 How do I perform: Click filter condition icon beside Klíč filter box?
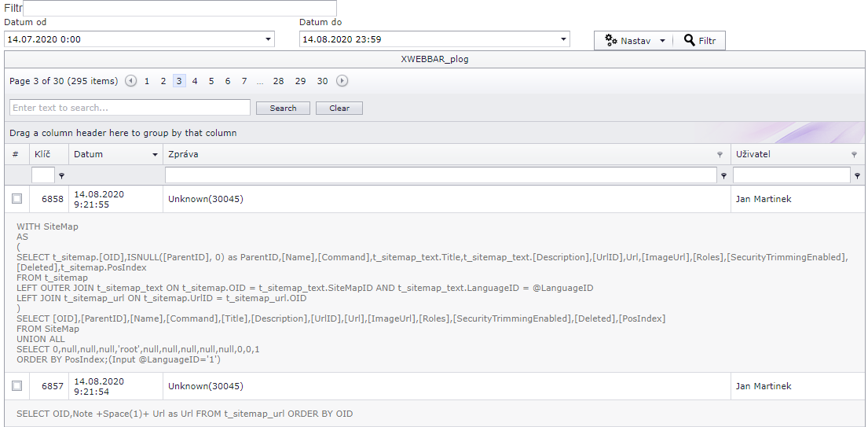(x=61, y=176)
